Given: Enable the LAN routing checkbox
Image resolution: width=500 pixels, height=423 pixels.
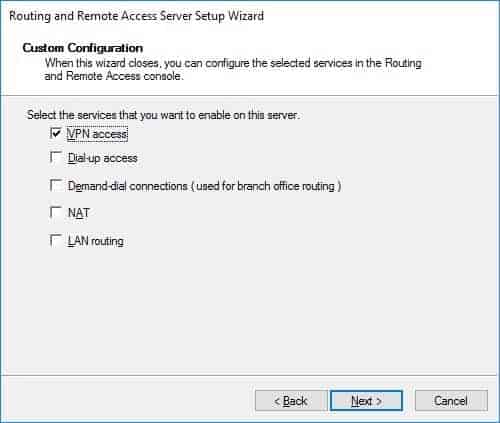Looking at the screenshot, I should 55,240.
